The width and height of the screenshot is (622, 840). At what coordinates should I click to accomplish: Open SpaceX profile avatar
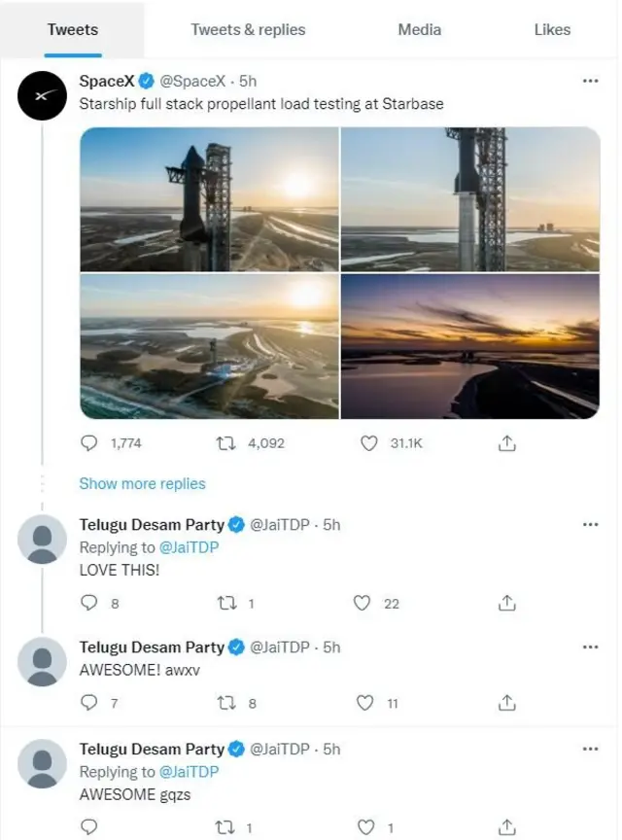click(42, 96)
